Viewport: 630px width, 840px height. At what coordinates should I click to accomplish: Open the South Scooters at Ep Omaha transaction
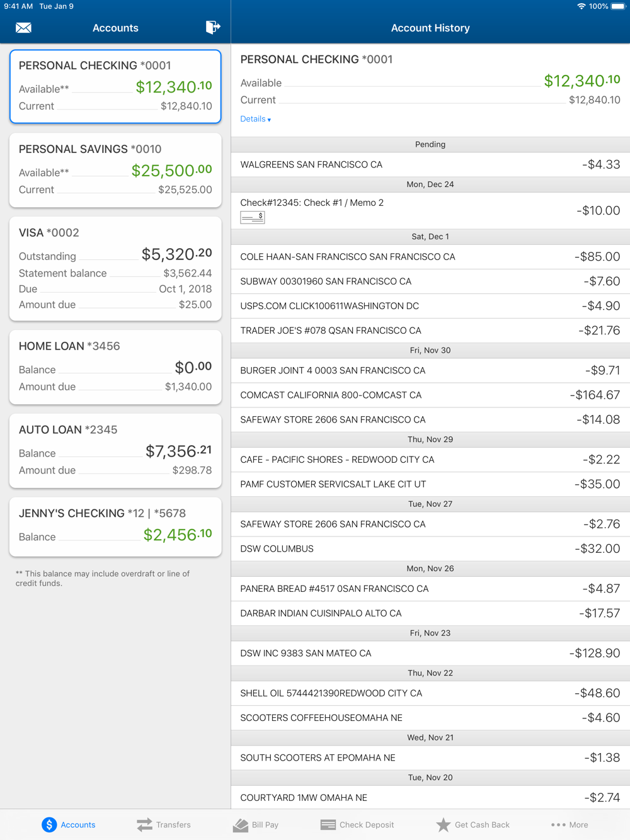(430, 758)
